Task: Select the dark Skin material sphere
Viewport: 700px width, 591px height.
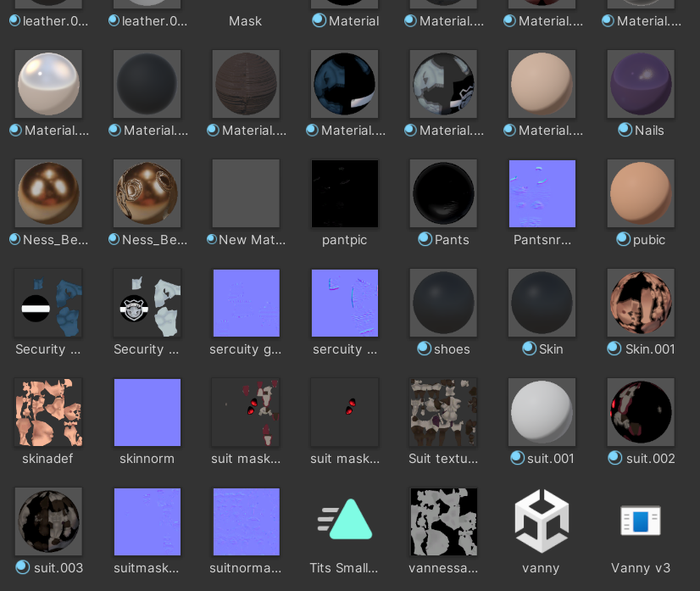Action: [542, 303]
